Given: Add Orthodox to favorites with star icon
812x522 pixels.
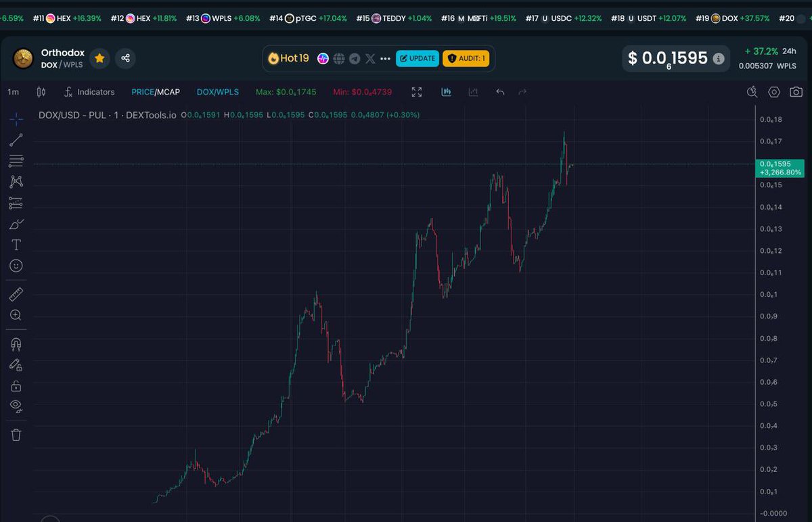Looking at the screenshot, I should [x=99, y=58].
